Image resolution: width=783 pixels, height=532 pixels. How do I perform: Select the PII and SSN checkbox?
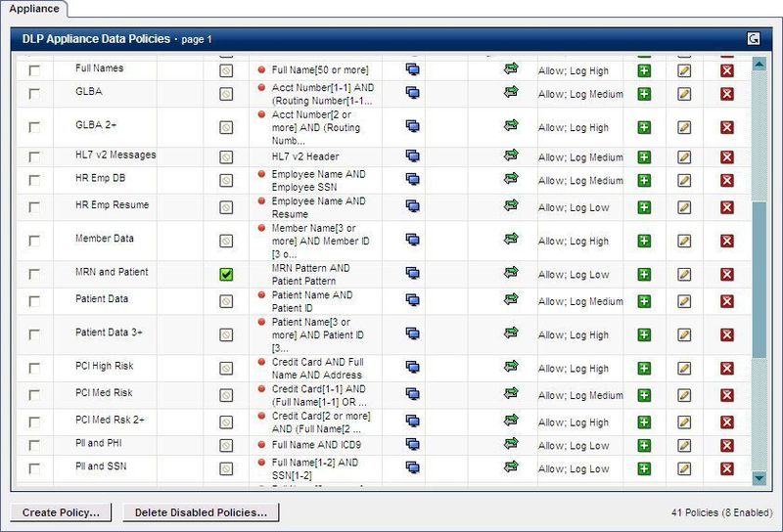[x=34, y=468]
